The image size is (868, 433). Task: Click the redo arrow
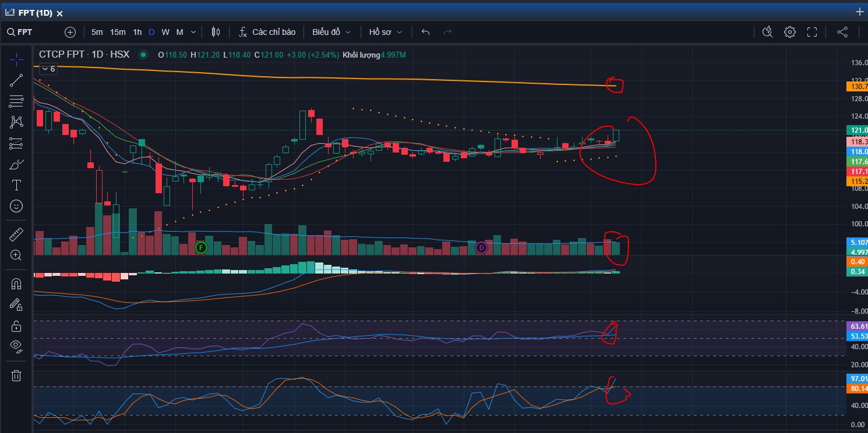pos(447,32)
